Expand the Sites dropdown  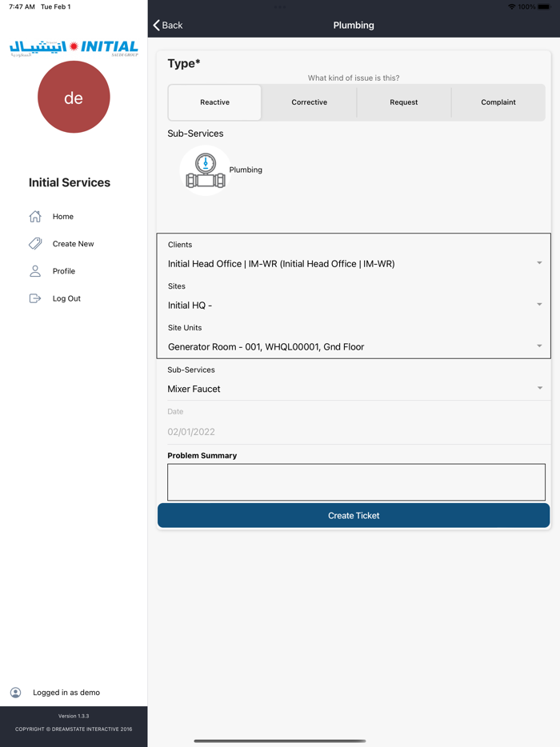tap(354, 305)
